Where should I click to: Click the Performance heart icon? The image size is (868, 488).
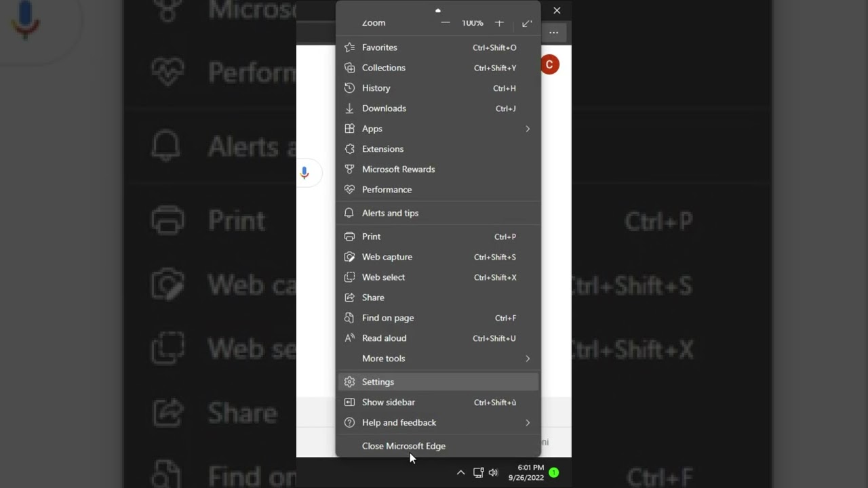[x=349, y=190]
